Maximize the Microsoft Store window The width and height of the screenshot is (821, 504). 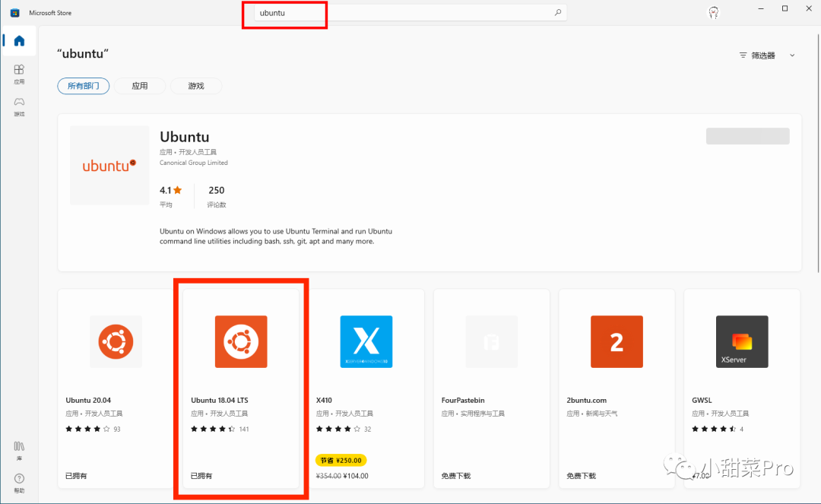(x=785, y=9)
